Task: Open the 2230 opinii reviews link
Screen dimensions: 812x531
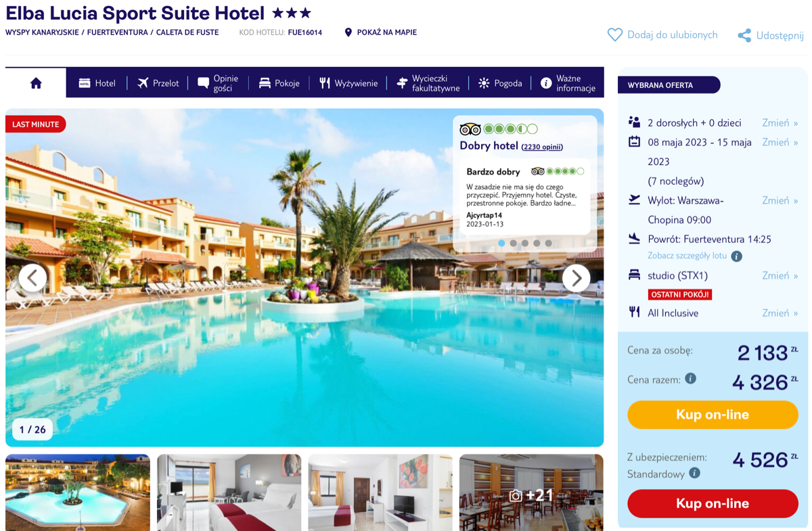Action: coord(542,147)
